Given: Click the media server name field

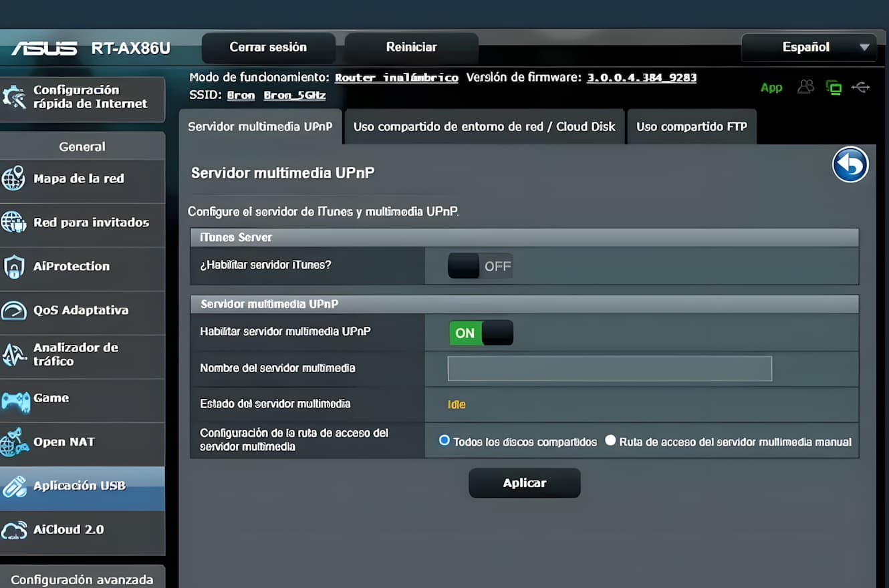Looking at the screenshot, I should 610,369.
